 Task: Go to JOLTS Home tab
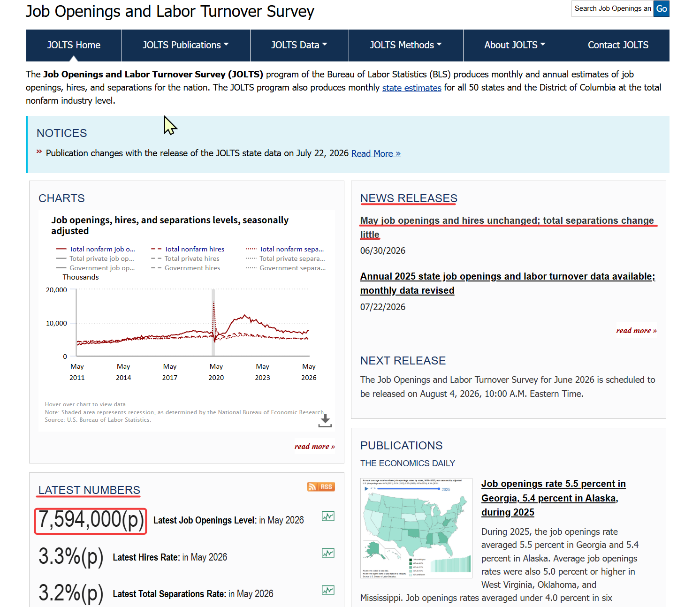74,45
